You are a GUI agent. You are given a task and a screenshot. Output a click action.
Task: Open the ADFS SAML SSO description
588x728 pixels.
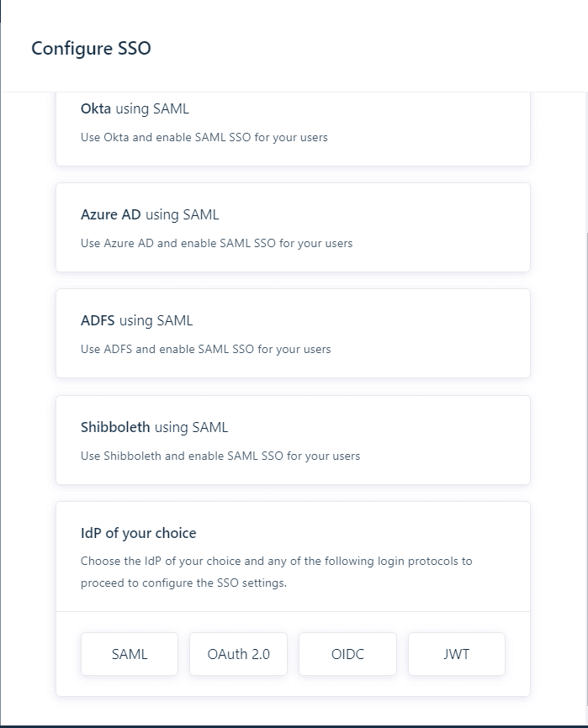coord(206,349)
